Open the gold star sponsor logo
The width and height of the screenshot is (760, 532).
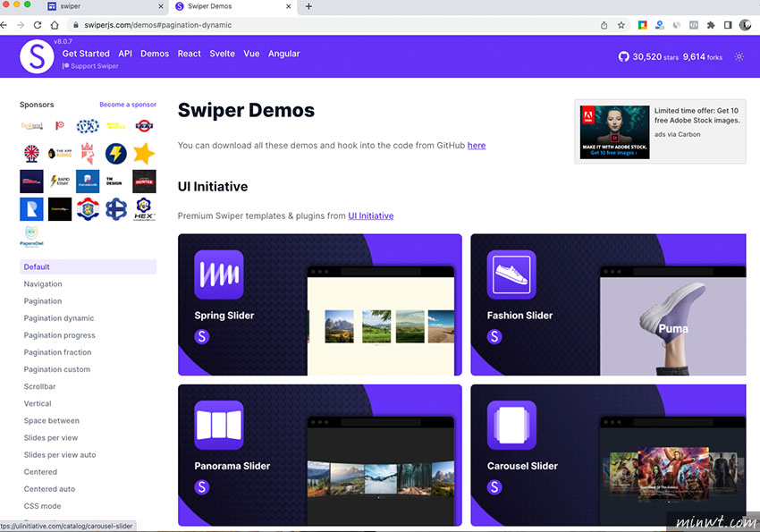click(x=144, y=154)
